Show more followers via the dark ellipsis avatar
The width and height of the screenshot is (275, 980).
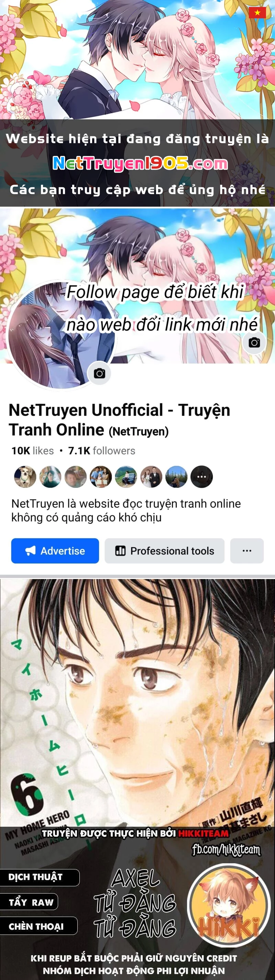(x=201, y=477)
